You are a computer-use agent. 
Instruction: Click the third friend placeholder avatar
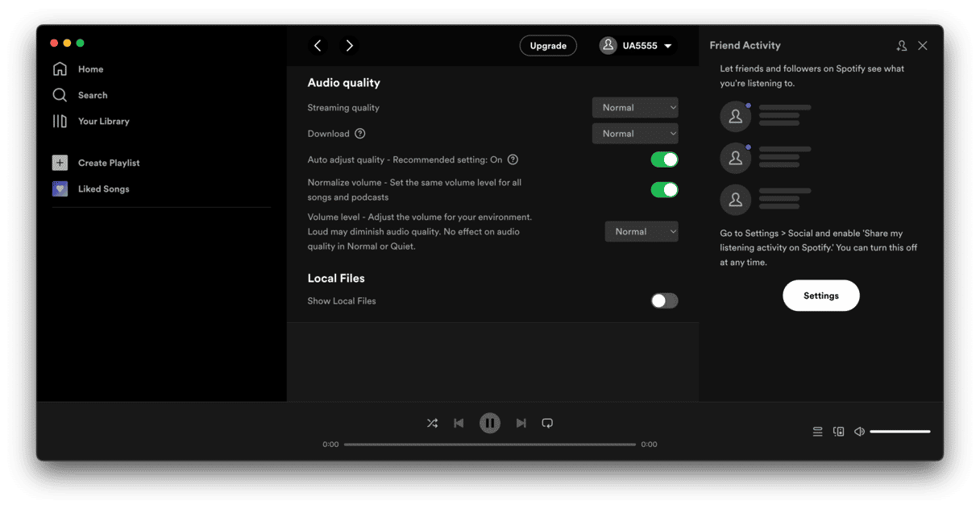736,199
